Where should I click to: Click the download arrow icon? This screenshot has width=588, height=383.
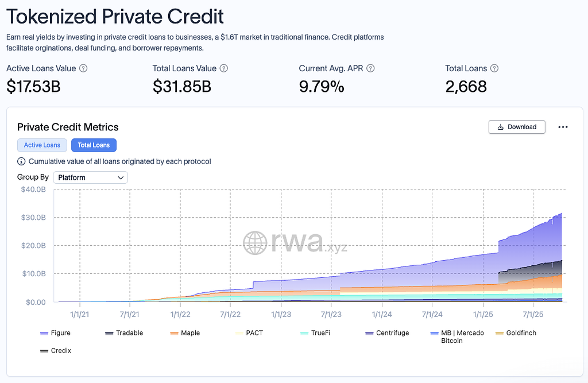(x=501, y=127)
